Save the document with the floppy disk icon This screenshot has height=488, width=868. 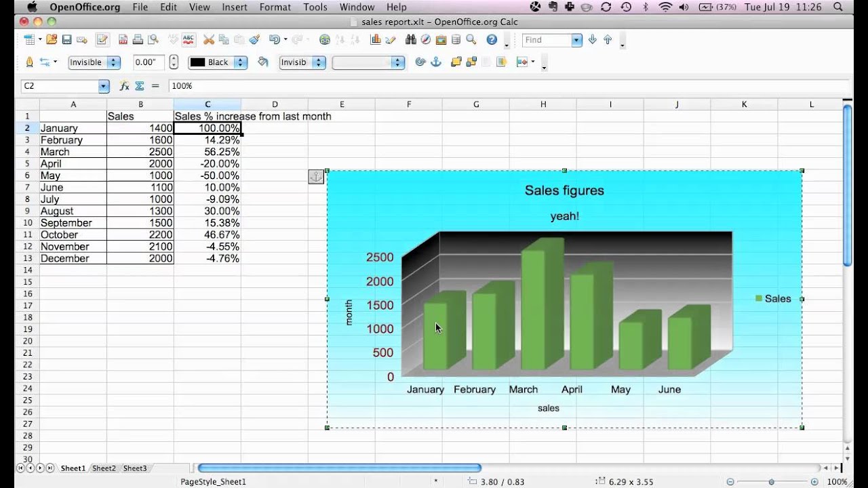click(66, 40)
